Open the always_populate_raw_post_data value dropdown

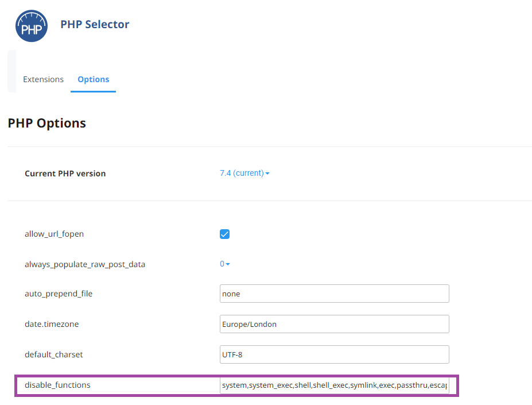[224, 264]
